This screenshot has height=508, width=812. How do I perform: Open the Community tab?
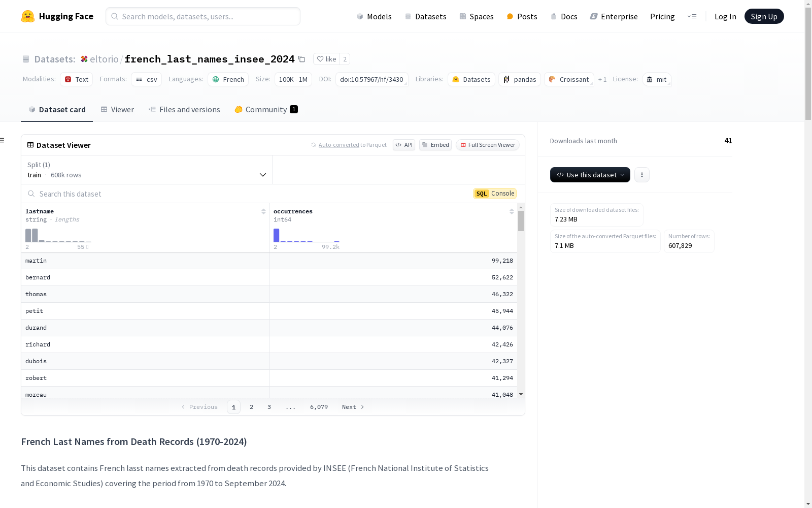[x=266, y=109]
